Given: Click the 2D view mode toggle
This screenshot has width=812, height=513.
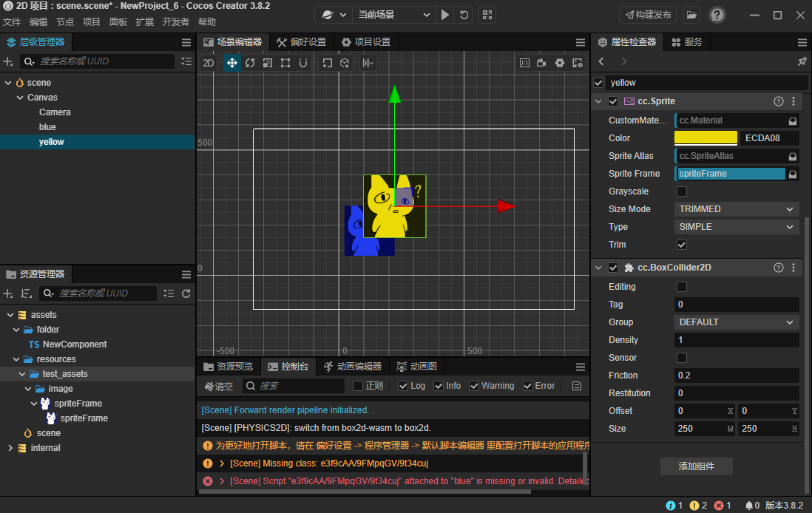Looking at the screenshot, I should pos(209,63).
